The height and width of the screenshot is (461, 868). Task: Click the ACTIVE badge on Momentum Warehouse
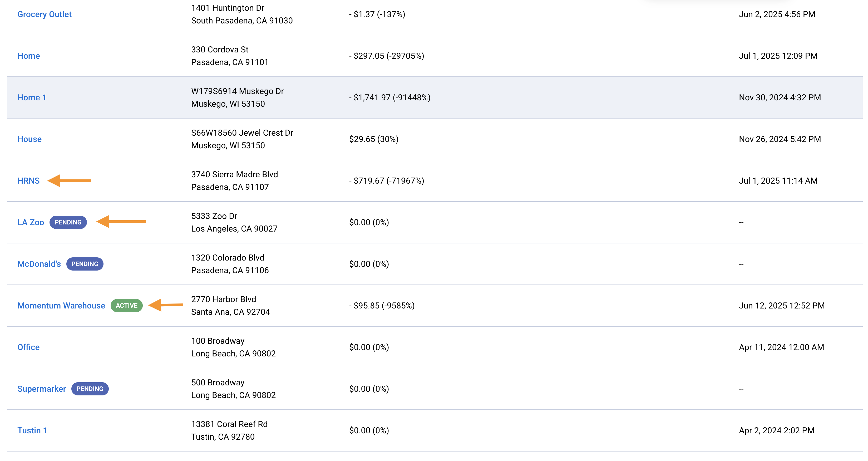tap(127, 306)
